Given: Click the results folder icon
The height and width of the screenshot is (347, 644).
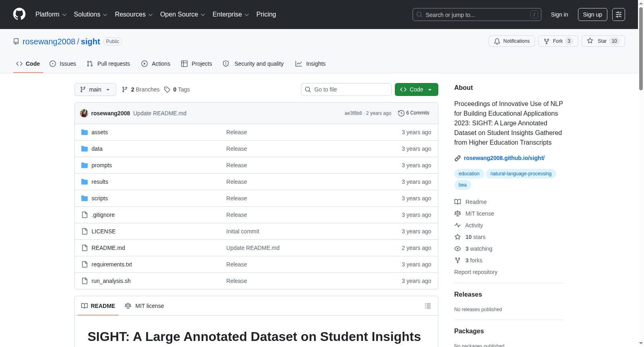Looking at the screenshot, I should pos(85,182).
